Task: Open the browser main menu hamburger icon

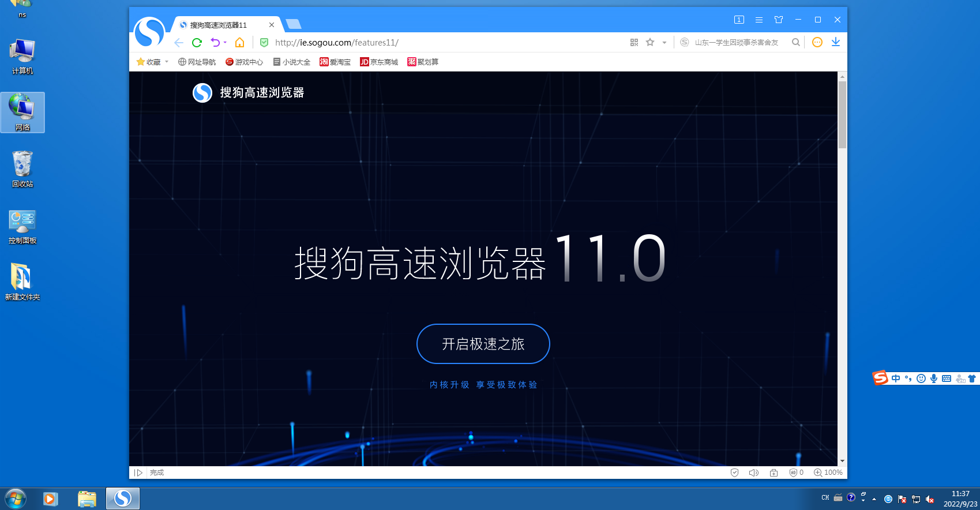Action: pos(759,20)
